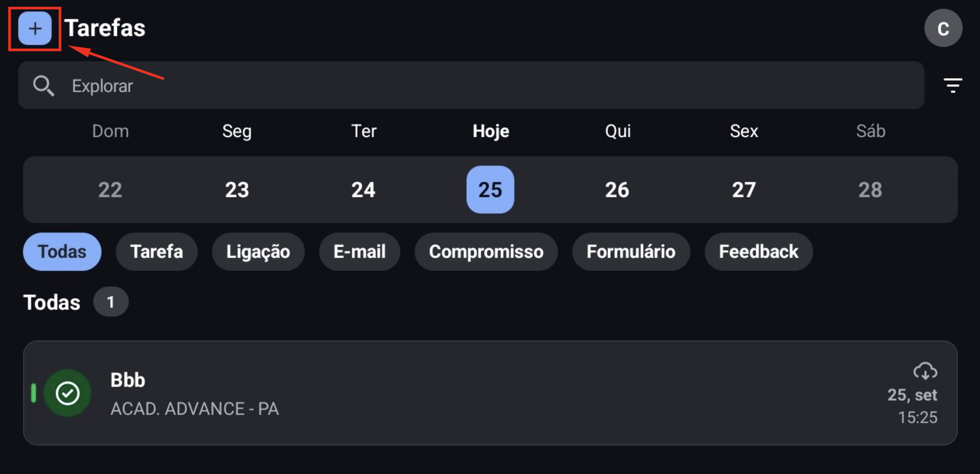Open the user avatar C
Image resolution: width=980 pixels, height=474 pixels.
[943, 28]
